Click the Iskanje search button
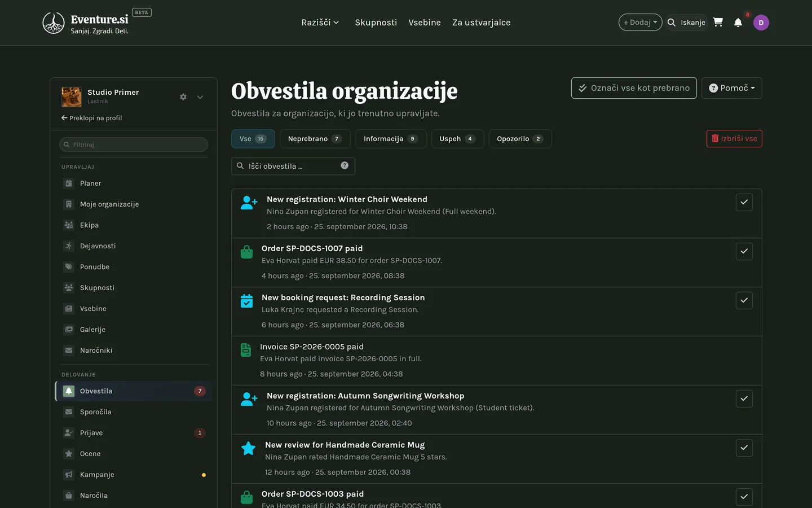This screenshot has width=812, height=508. point(687,23)
